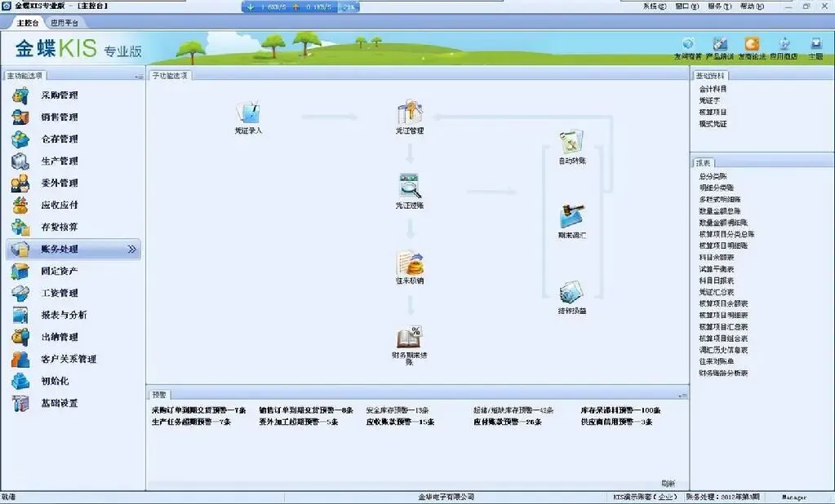Open 应收应付 receivables payables icon
This screenshot has height=504, width=835.
click(20, 205)
